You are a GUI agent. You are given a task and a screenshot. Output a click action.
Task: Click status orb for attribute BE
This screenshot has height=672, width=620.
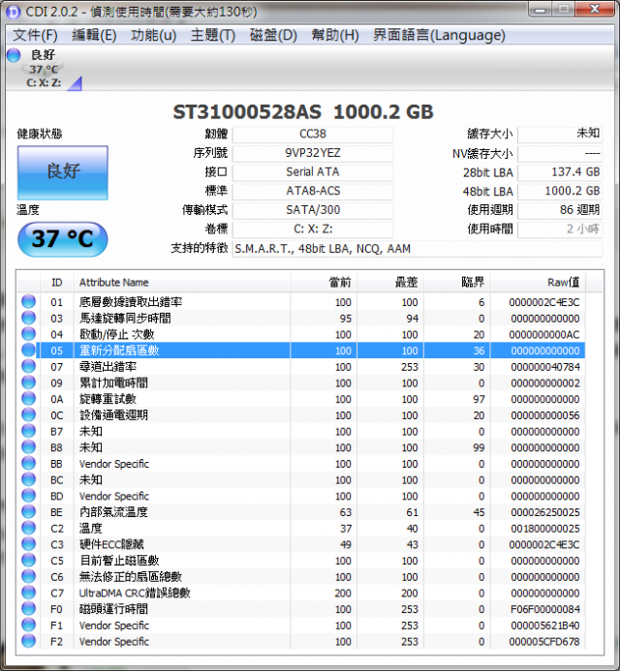coord(28,511)
